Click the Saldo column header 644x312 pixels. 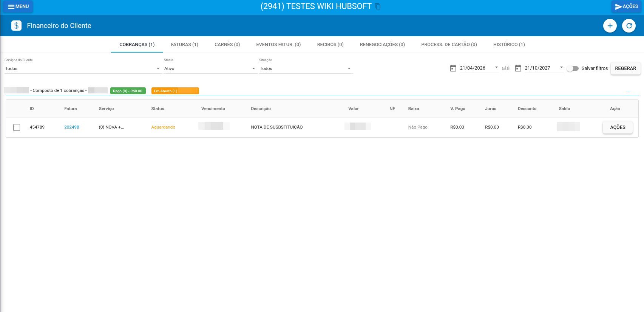[564, 109]
